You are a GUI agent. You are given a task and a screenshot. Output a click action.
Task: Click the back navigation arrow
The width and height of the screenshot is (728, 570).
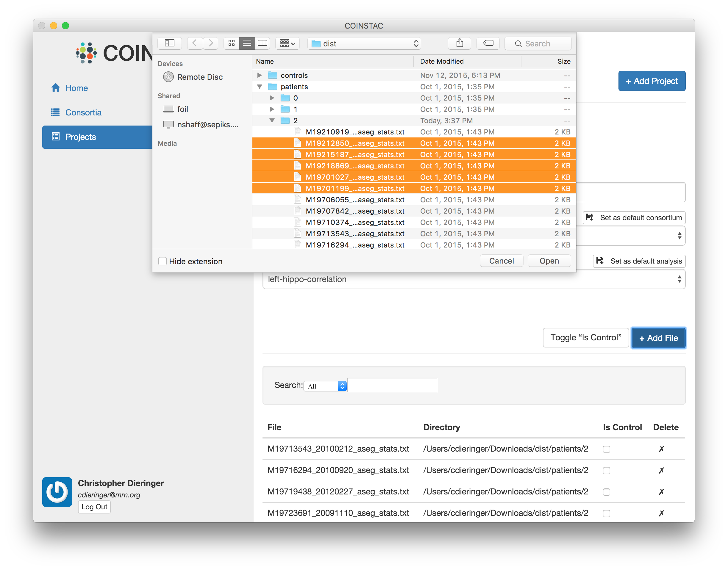pyautogui.click(x=195, y=43)
